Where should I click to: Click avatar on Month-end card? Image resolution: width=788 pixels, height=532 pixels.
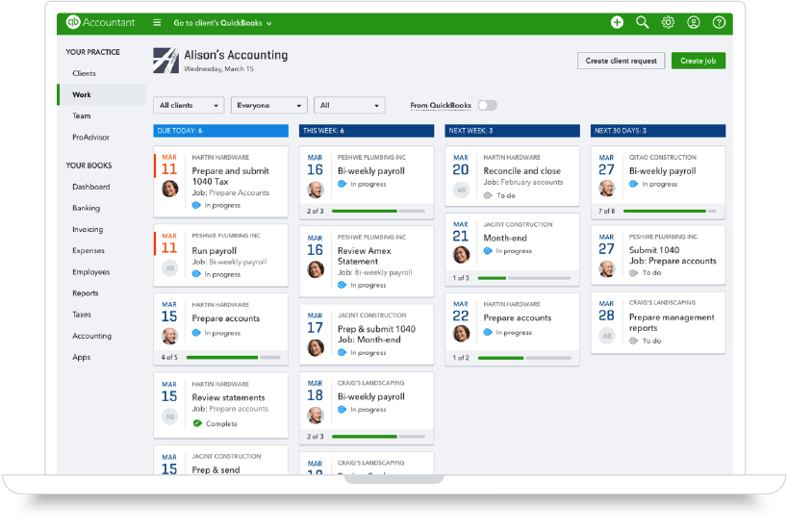coord(461,255)
